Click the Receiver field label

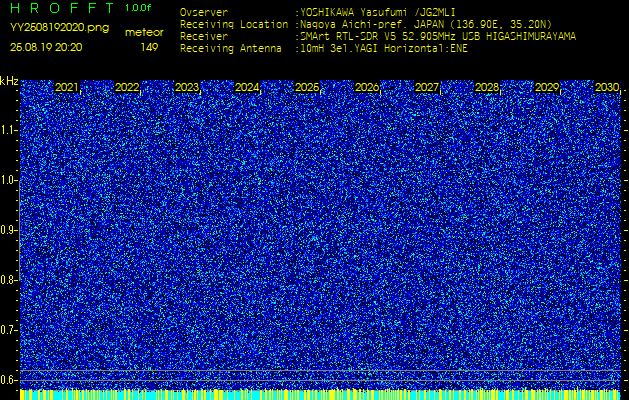(x=204, y=37)
